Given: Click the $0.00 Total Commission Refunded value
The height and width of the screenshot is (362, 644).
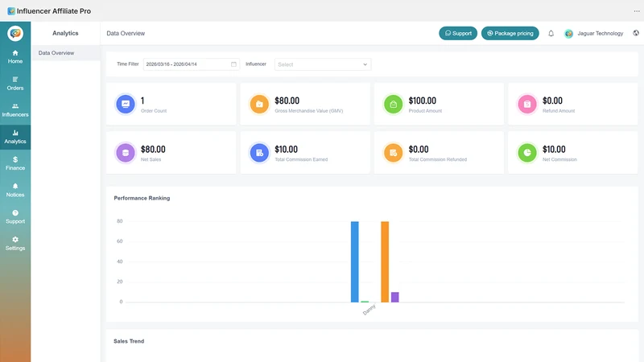Looking at the screenshot, I should click(x=419, y=150).
